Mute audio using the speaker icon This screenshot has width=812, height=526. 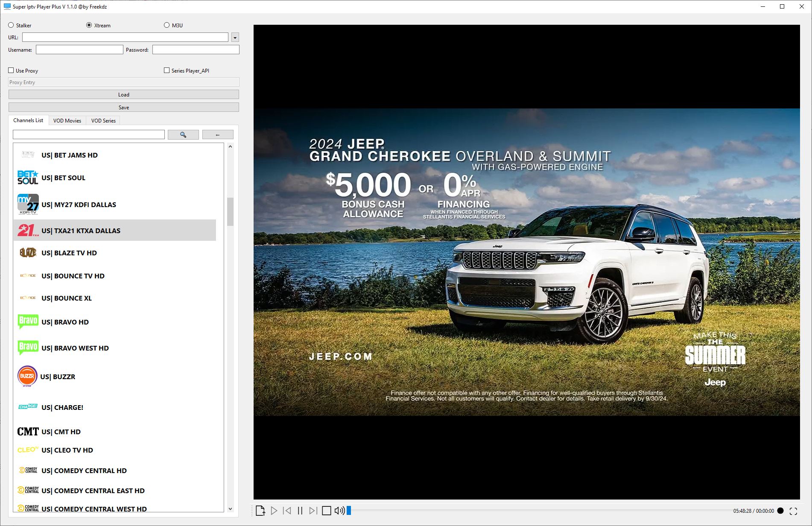click(x=339, y=511)
